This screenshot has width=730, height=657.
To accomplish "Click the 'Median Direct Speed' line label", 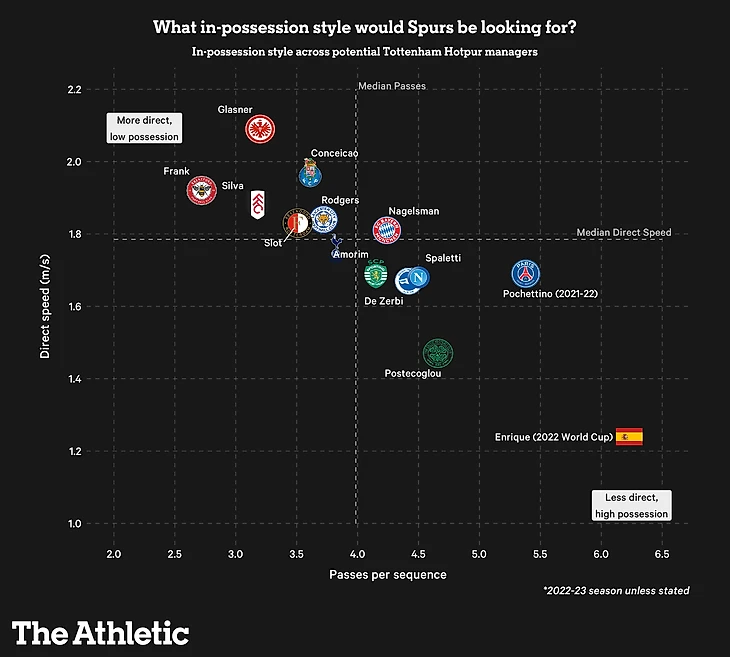I will [624, 232].
